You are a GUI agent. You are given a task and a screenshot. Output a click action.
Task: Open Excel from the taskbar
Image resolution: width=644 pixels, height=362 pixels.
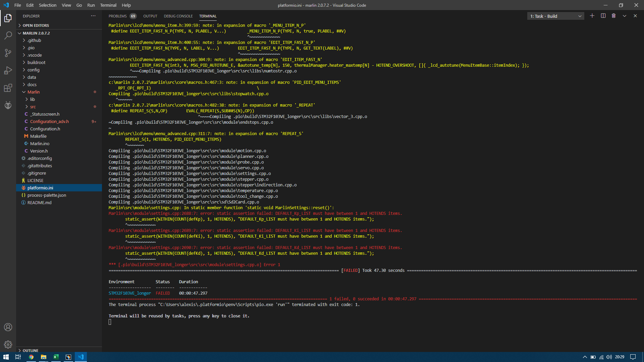point(56,357)
